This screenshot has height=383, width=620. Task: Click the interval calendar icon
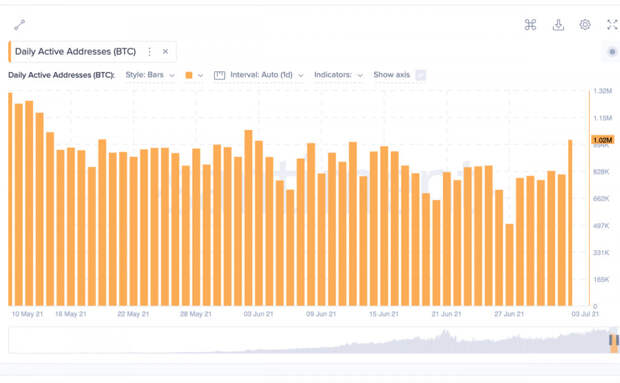(x=219, y=75)
